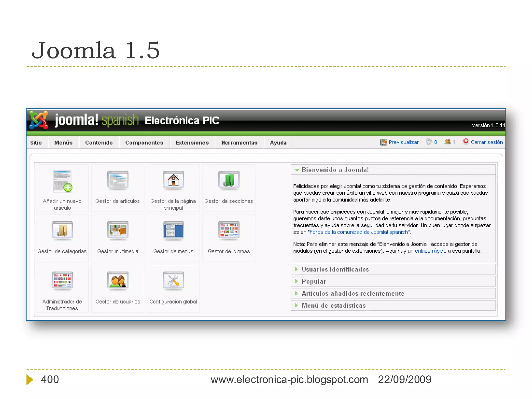Open the Gestor de artículos icon

[x=118, y=180]
